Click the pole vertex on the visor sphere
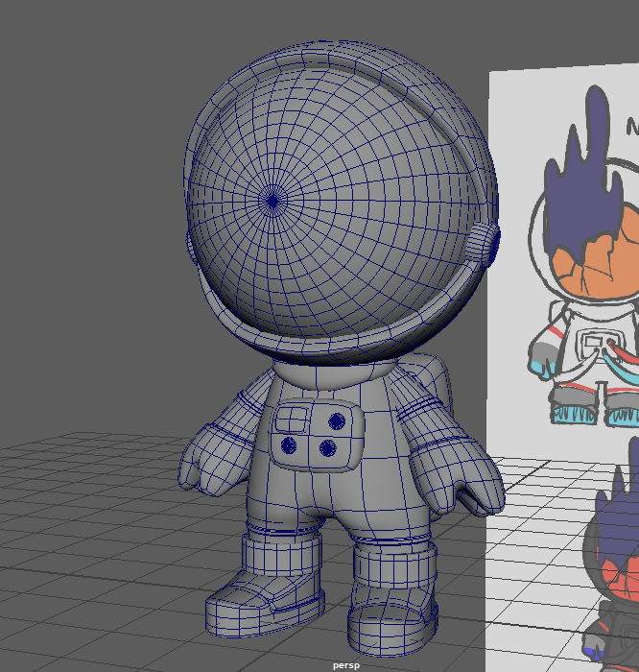Screen dimensions: 639x672 [x=272, y=201]
